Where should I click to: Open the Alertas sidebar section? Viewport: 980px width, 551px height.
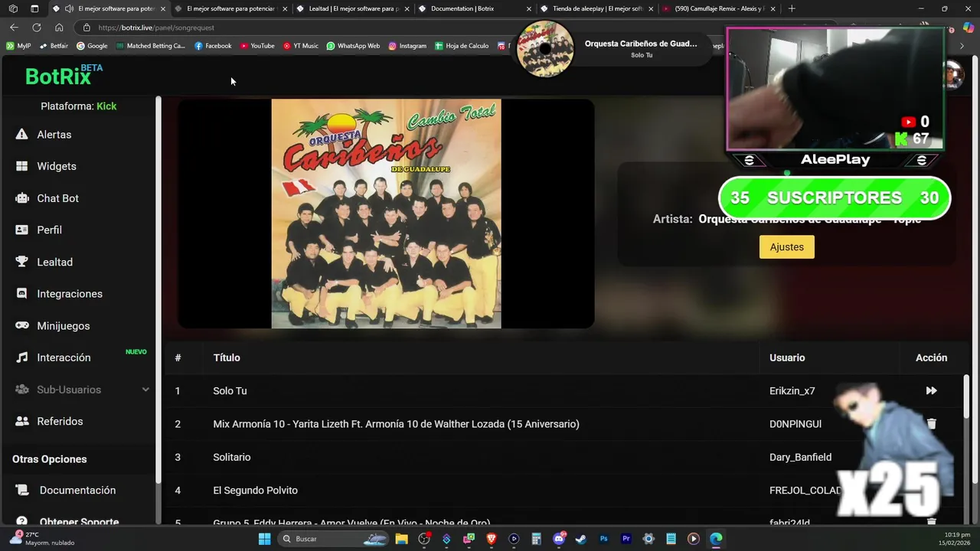pyautogui.click(x=44, y=135)
